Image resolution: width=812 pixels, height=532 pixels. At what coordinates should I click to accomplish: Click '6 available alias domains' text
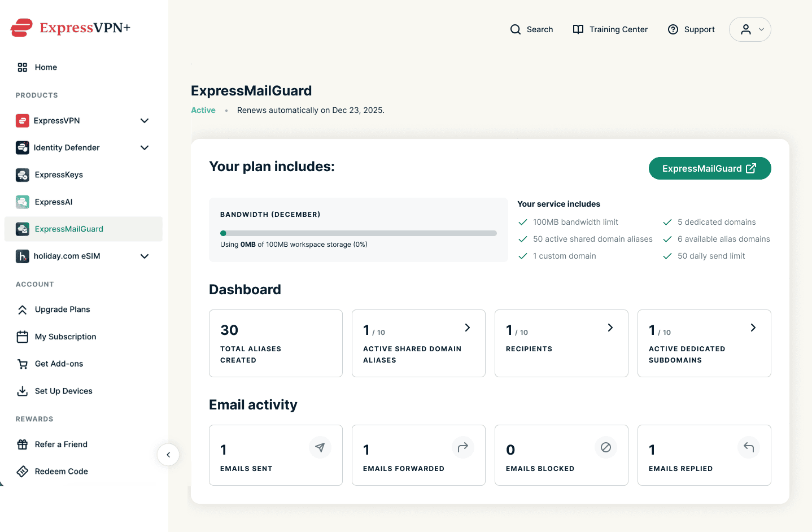tap(724, 239)
